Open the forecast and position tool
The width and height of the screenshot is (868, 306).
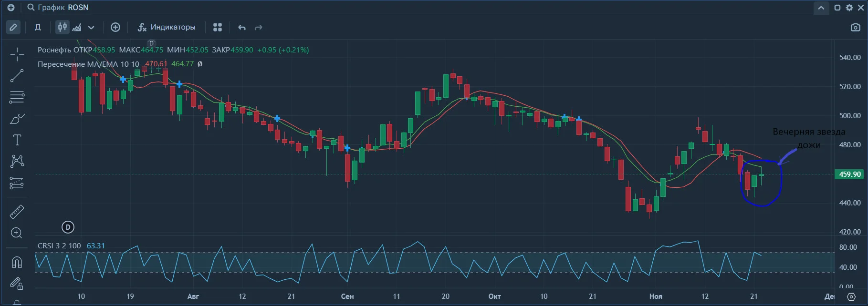pos(17,183)
